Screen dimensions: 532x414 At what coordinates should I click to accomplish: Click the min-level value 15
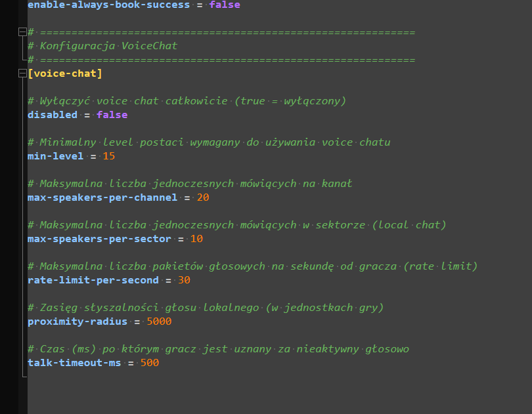108,156
